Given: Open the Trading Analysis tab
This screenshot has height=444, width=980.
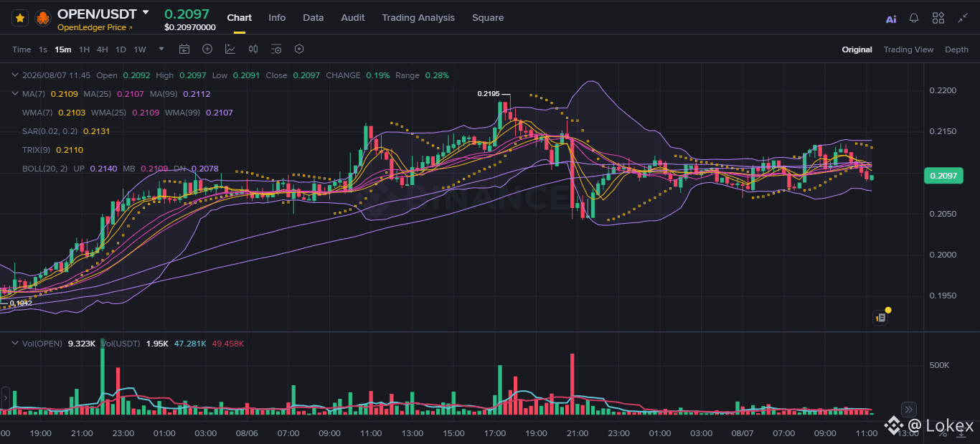Looking at the screenshot, I should [x=418, y=18].
